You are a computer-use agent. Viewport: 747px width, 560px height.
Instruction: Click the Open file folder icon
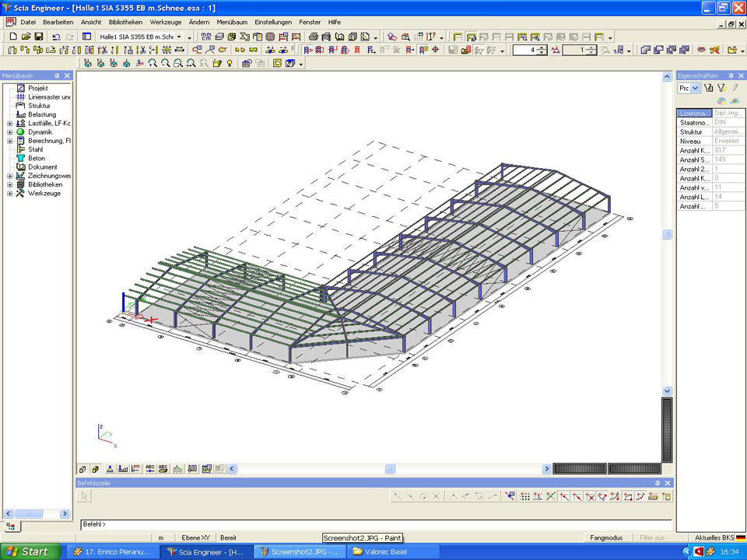click(26, 37)
